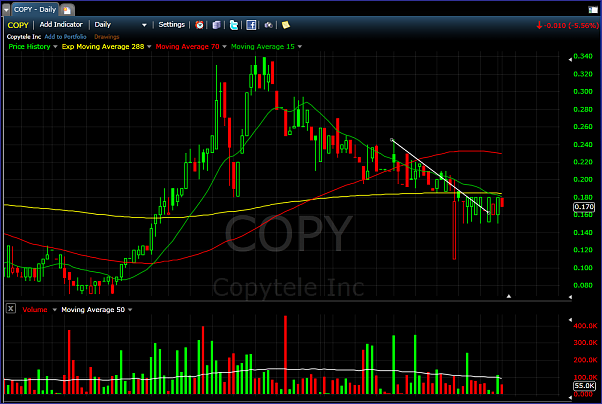Share chart on Twitter
This screenshot has width=602, height=404.
[x=233, y=25]
